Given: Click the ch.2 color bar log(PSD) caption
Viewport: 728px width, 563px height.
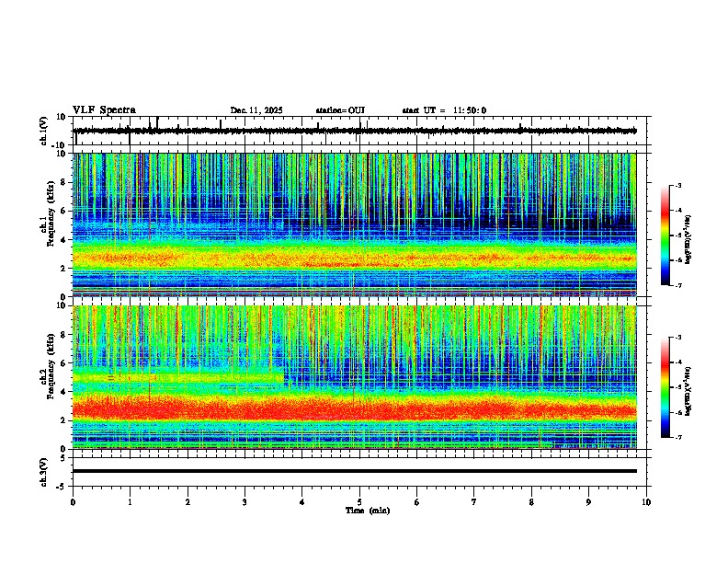Looking at the screenshot, I should [688, 391].
